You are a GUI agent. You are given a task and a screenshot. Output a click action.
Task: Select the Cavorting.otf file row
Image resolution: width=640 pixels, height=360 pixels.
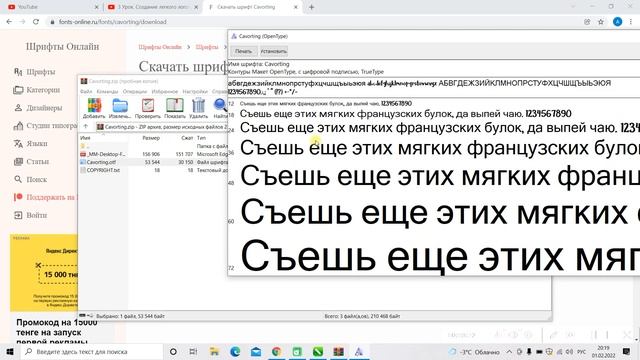click(153, 162)
